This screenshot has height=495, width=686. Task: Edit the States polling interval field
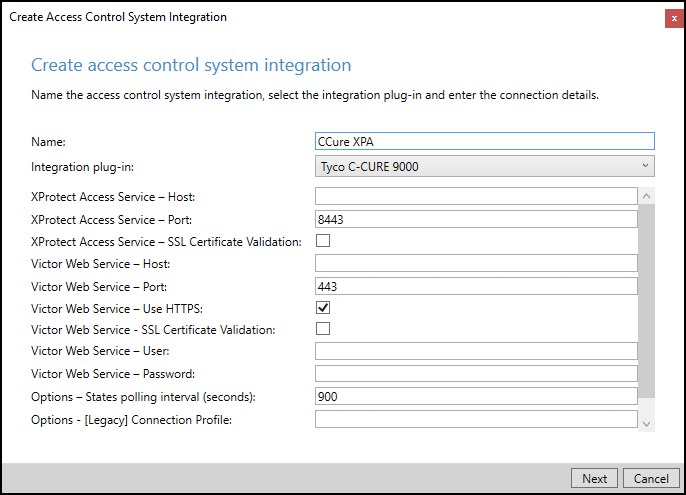click(x=476, y=396)
